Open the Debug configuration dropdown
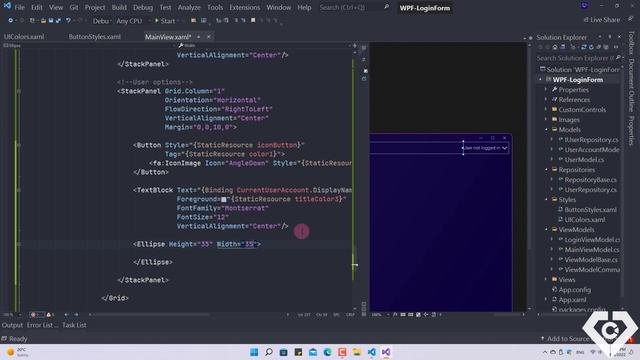 click(x=101, y=21)
